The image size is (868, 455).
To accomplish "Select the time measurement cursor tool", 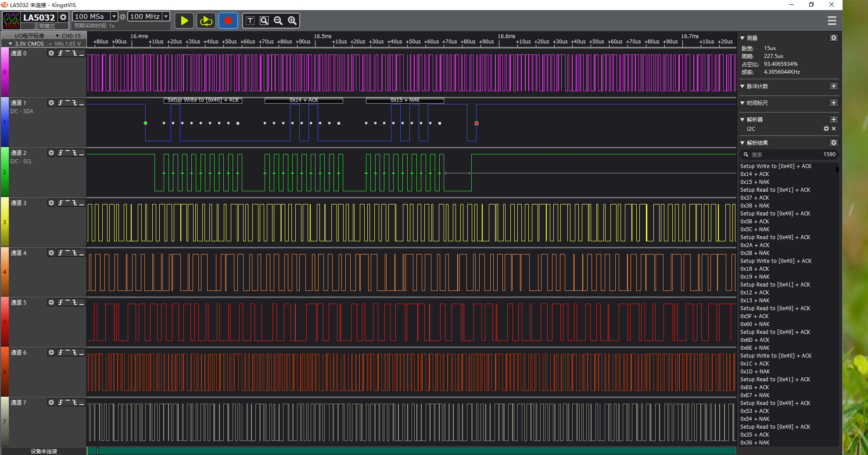I will 250,21.
